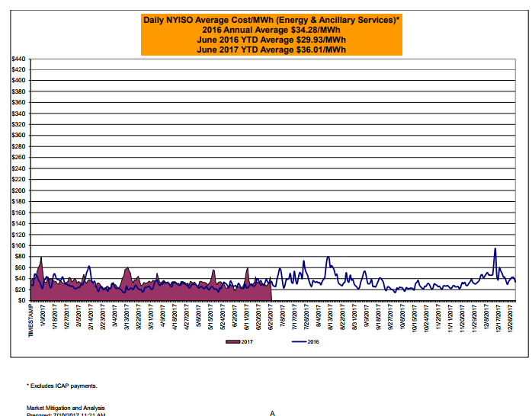Viewport: 532px width, 416px height.
Task: Click the orange chart title box
Action: 271,34
